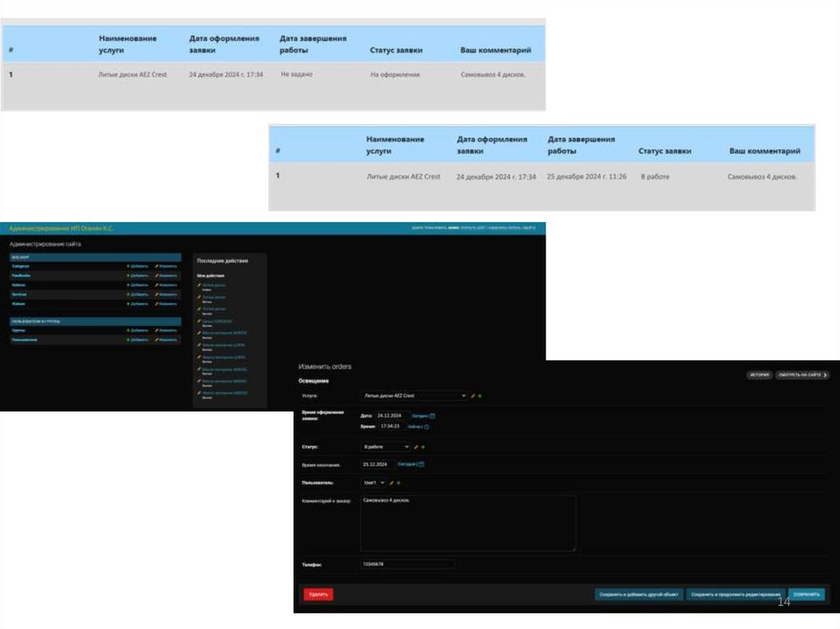Click the order comment text area
The height and width of the screenshot is (629, 840).
468,523
